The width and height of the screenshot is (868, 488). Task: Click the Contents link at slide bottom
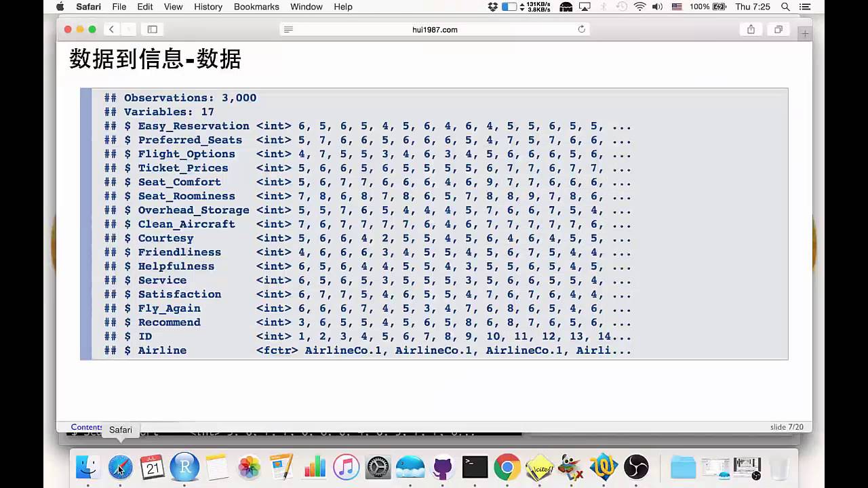(x=87, y=427)
